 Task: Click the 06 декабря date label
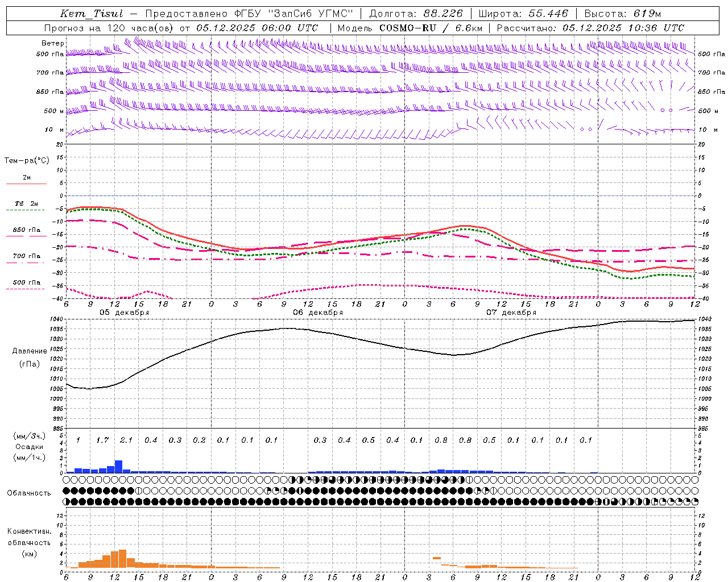(x=318, y=313)
